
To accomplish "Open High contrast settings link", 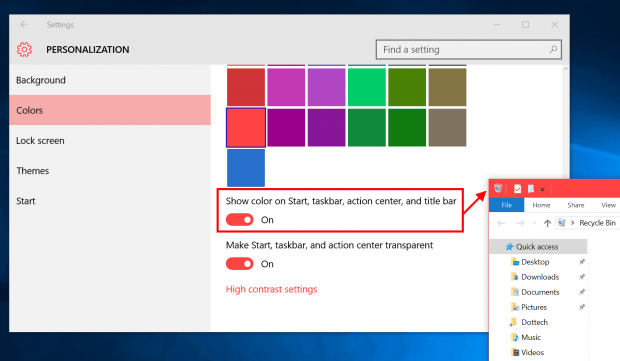I will [271, 289].
